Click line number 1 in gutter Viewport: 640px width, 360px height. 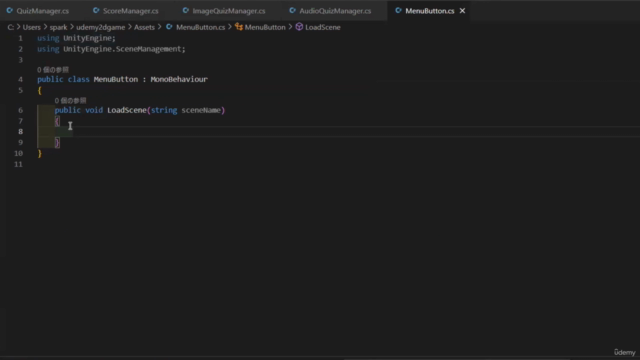coord(20,38)
